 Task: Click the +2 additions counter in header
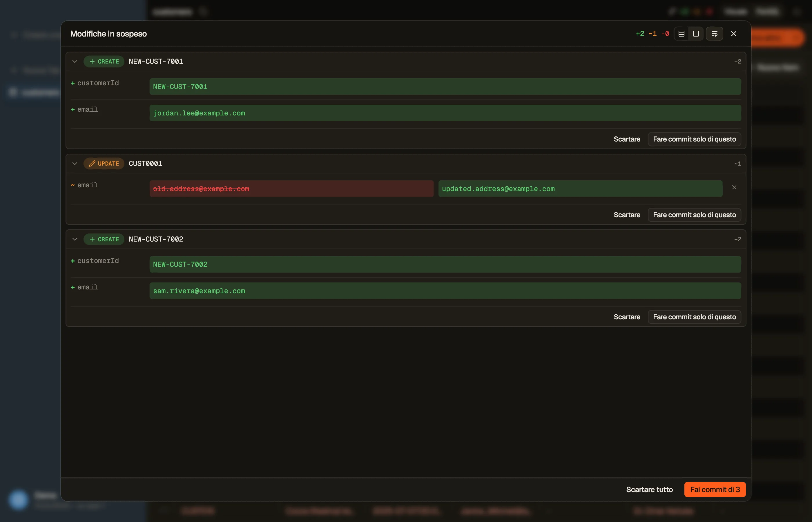coord(640,34)
